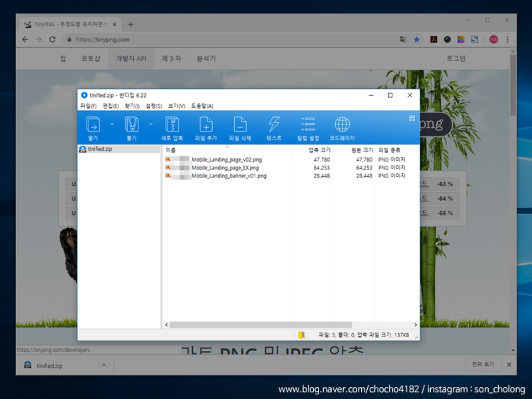The height and width of the screenshot is (399, 532).
Task: Select Mobile_Landing_banner_v01.png file
Action: [229, 176]
